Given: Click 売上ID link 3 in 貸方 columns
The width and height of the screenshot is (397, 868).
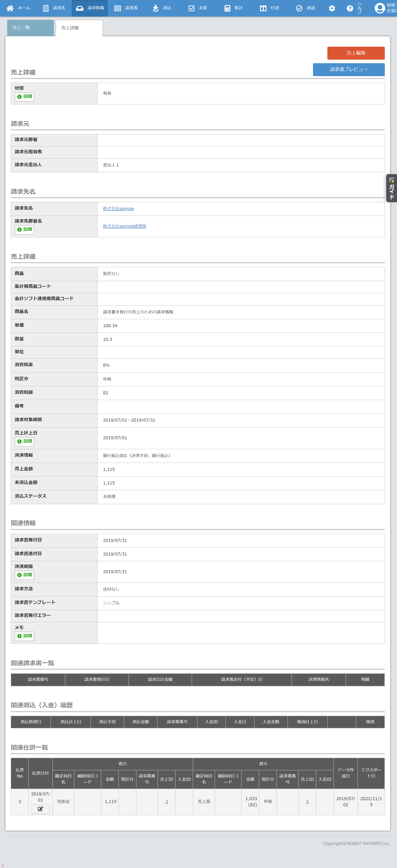Looking at the screenshot, I should pyautogui.click(x=307, y=802).
